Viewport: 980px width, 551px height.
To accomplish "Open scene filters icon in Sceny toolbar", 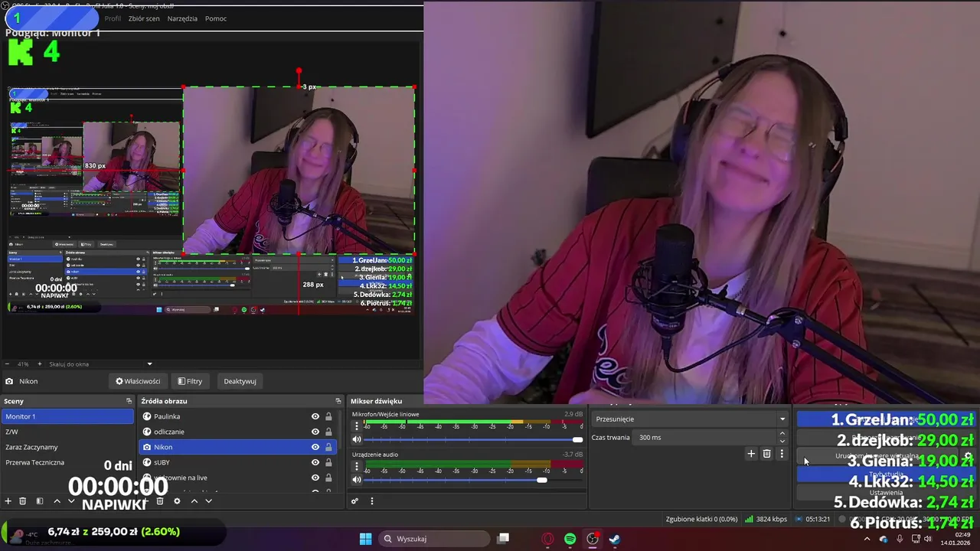I will coord(40,501).
